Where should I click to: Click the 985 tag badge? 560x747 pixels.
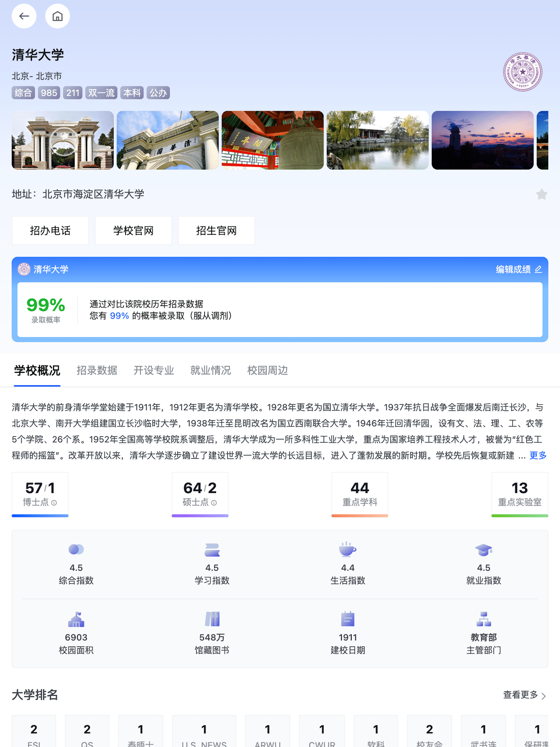(49, 93)
